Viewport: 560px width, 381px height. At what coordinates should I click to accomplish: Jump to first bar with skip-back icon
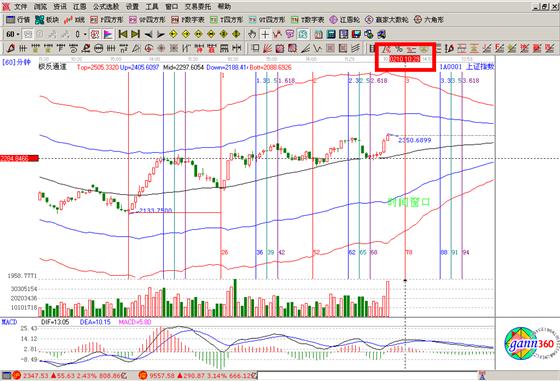click(x=123, y=34)
